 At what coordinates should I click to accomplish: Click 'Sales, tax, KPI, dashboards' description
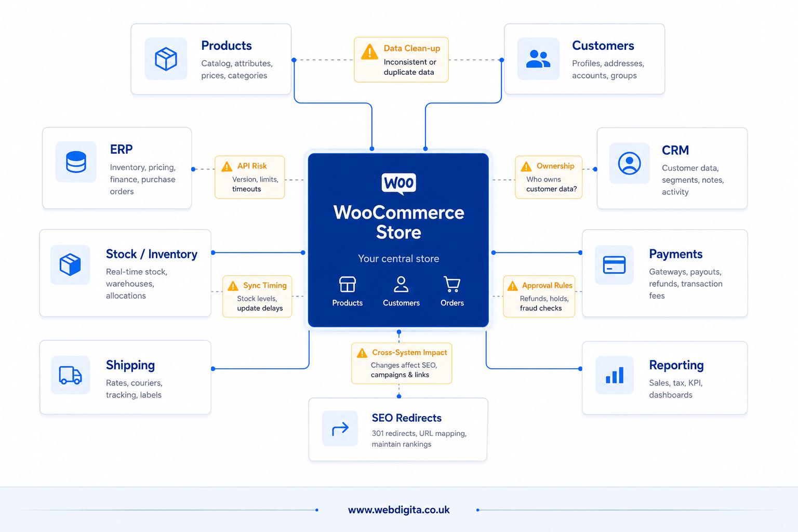point(675,389)
